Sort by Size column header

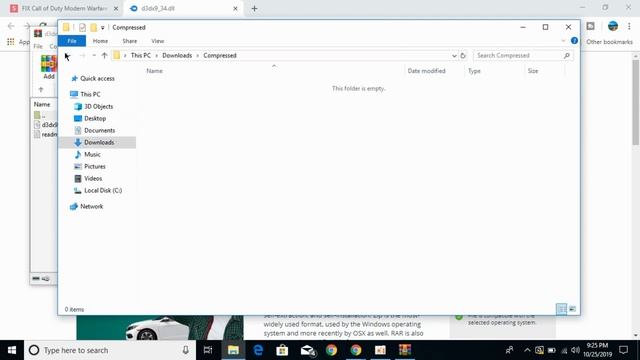click(x=533, y=71)
